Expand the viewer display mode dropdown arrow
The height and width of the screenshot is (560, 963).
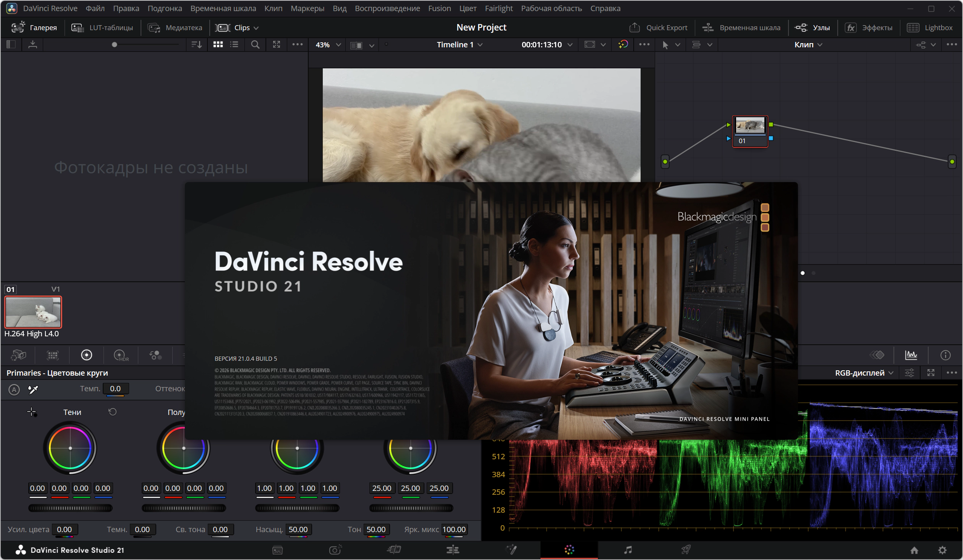[603, 45]
